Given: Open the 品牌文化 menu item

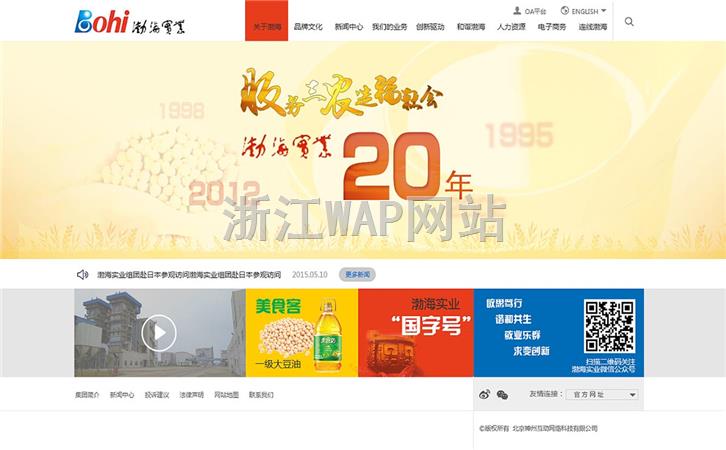Looking at the screenshot, I should [x=308, y=27].
